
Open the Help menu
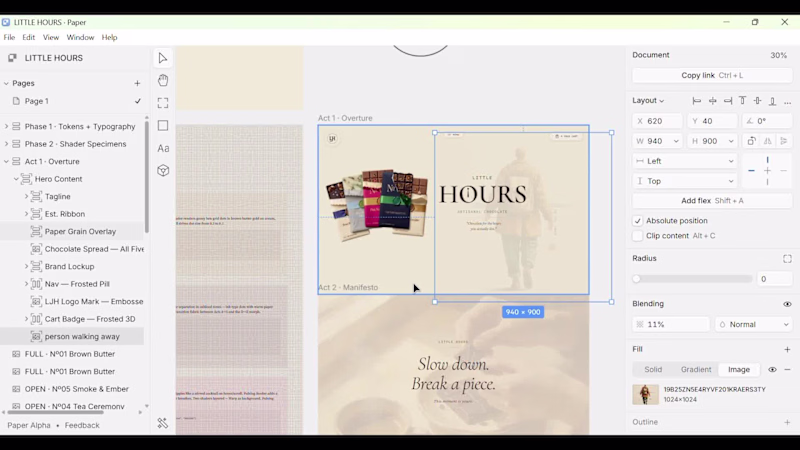(x=109, y=37)
